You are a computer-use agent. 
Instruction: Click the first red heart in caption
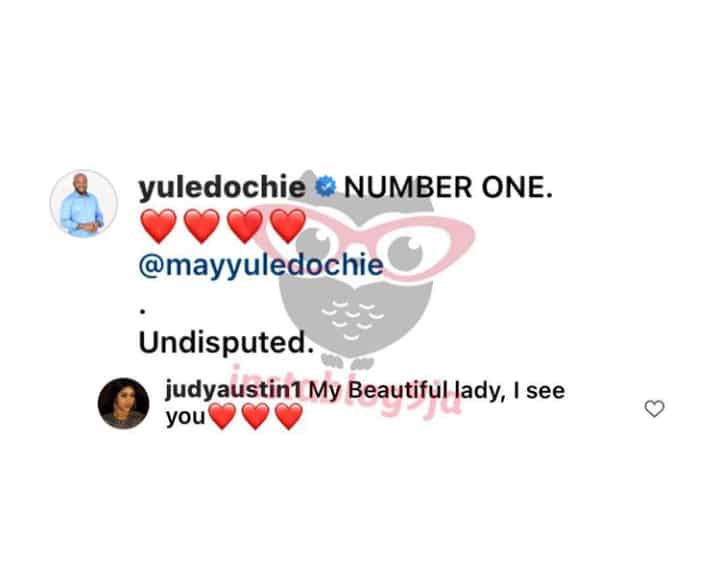(x=159, y=225)
